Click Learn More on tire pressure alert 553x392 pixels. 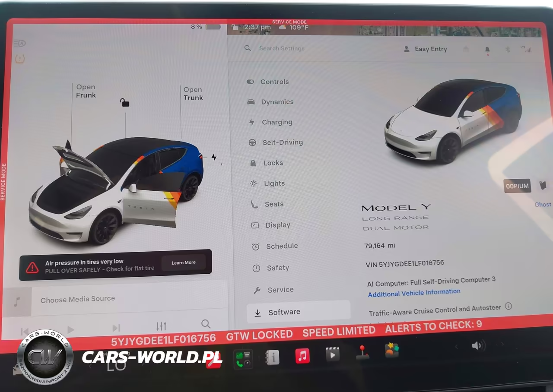click(x=184, y=262)
